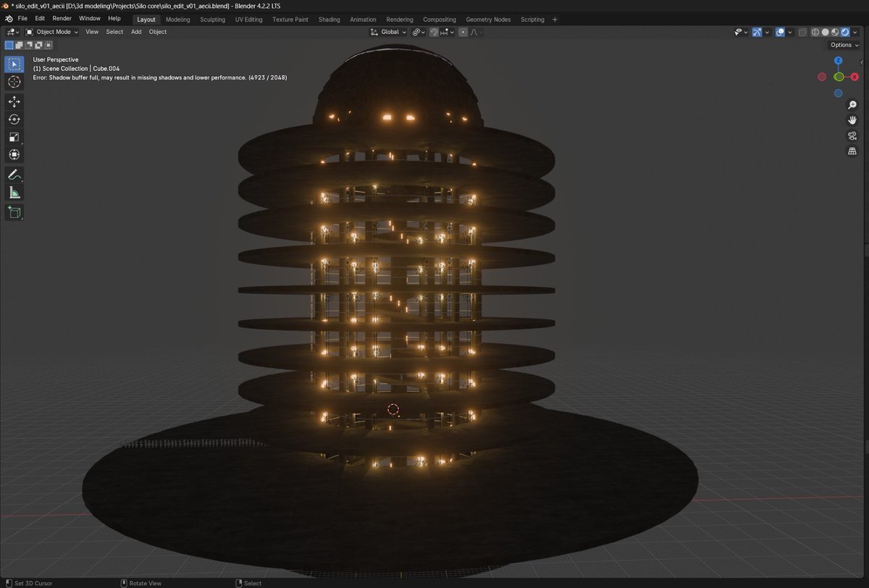The image size is (869, 588).
Task: Open the Render menu
Action: [62, 19]
